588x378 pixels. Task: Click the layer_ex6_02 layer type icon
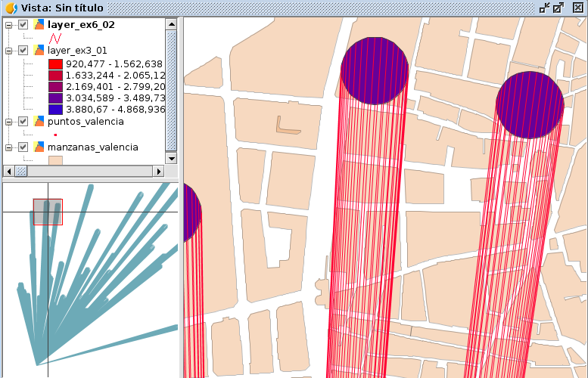tap(39, 25)
